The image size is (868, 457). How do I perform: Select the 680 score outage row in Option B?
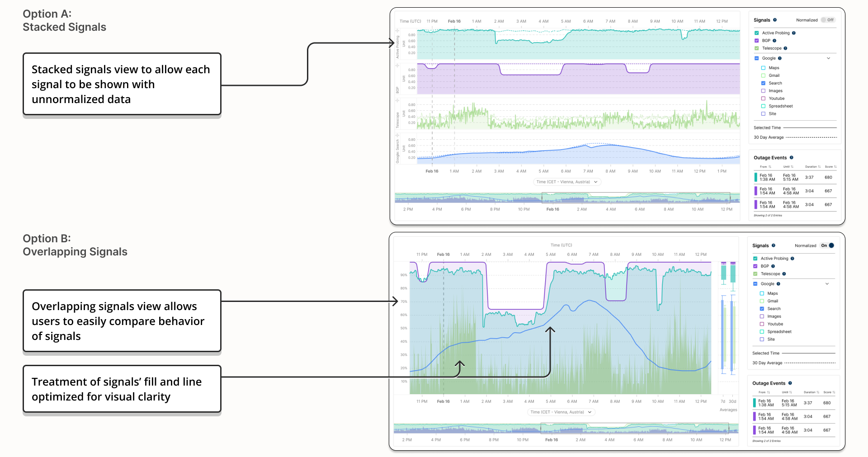tap(793, 403)
